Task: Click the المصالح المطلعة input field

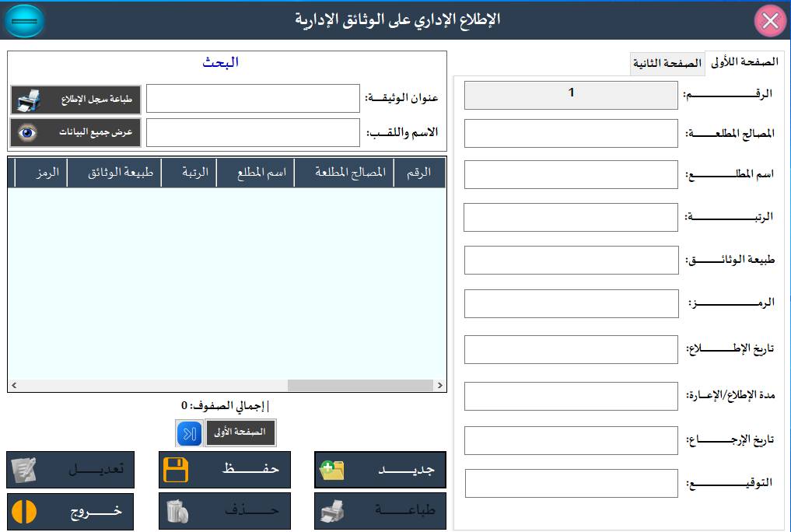Action: (x=571, y=133)
